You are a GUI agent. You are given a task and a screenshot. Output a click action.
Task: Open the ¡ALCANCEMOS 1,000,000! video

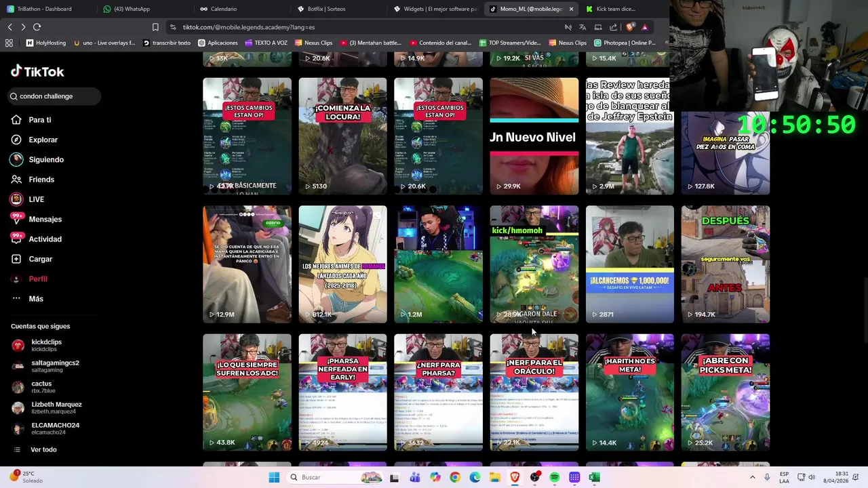pyautogui.click(x=629, y=264)
